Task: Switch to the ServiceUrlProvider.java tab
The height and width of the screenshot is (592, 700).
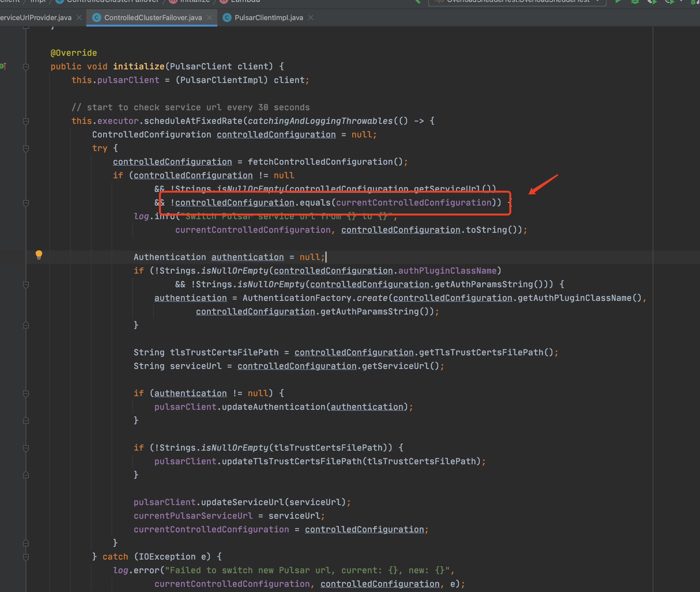Action: point(36,18)
